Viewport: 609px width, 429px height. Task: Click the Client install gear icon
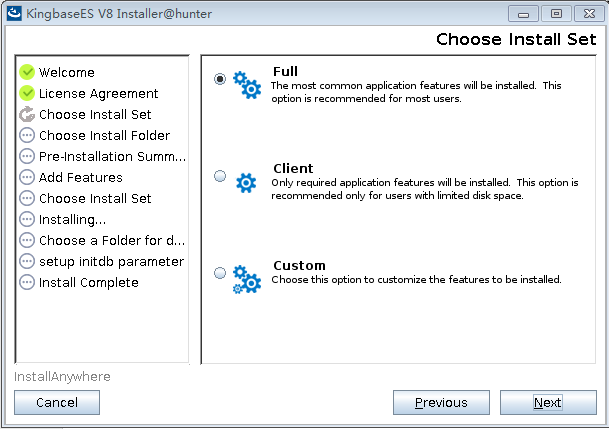point(246,182)
